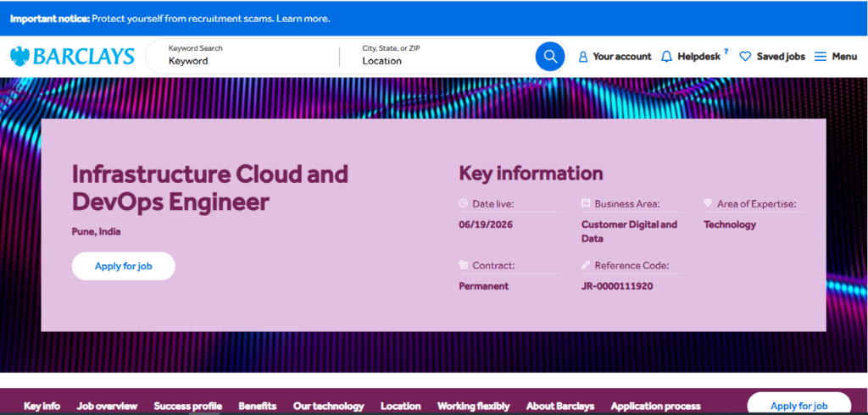Jump to the Job overview section
This screenshot has height=415, width=868.
107,407
